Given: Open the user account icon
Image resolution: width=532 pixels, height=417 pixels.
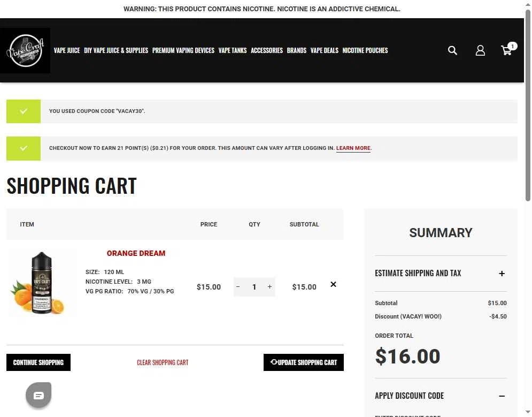Looking at the screenshot, I should pyautogui.click(x=480, y=51).
